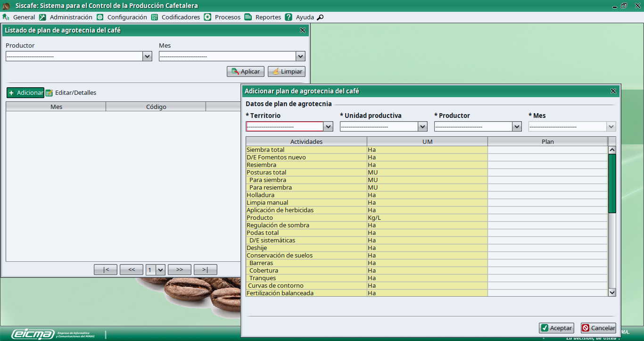Open the Territorio dropdown
Screen dimensions: 644x341
coord(328,126)
